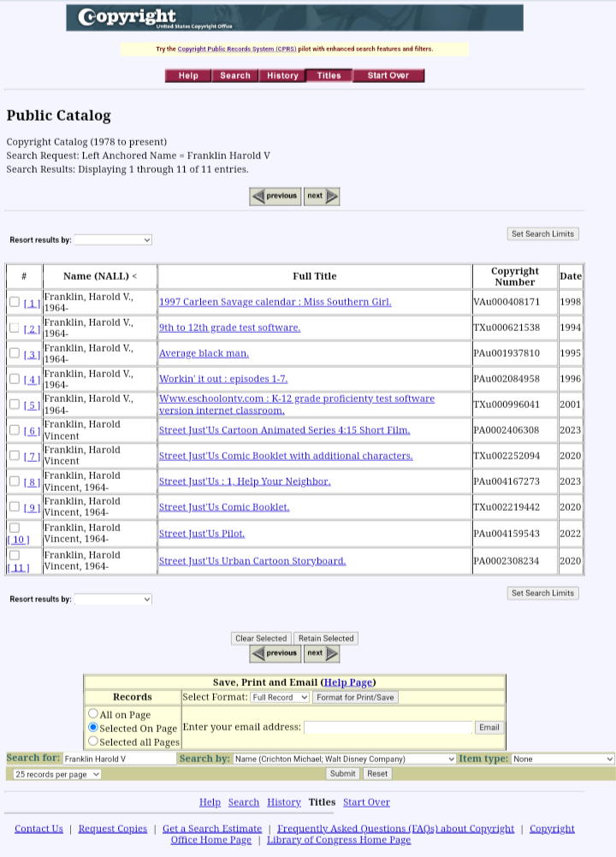Choose the All on Page radio option
The height and width of the screenshot is (857, 616).
(x=93, y=713)
